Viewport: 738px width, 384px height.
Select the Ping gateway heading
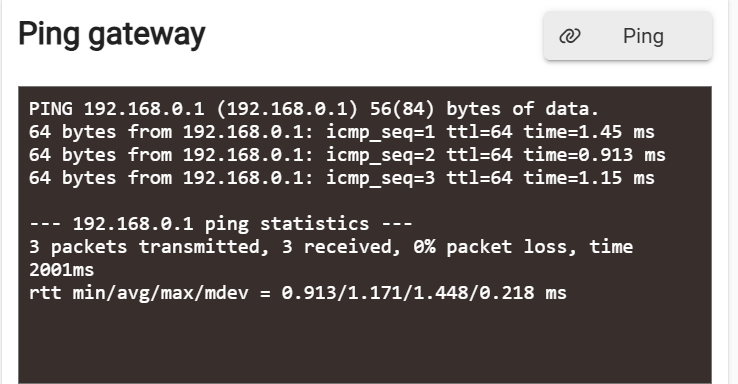click(112, 35)
